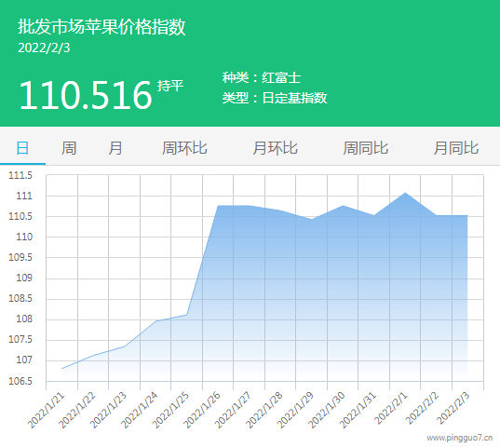Open the 月 monthly tab
This screenshot has width=500, height=448.
coord(115,148)
